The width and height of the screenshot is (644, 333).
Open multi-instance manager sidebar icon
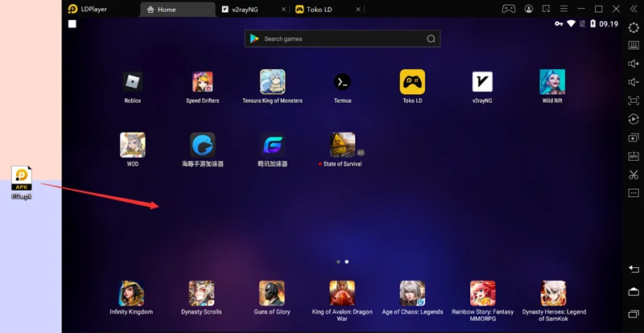click(634, 138)
